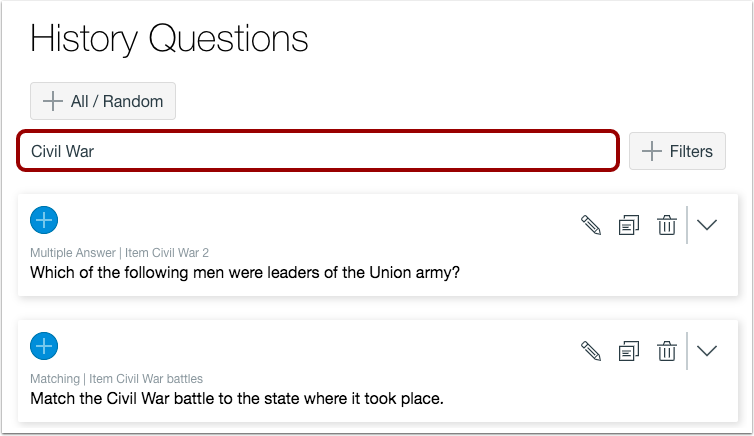Click the plus icon beside All / Random
Viewport: 754px width, 436px height.
(x=53, y=101)
